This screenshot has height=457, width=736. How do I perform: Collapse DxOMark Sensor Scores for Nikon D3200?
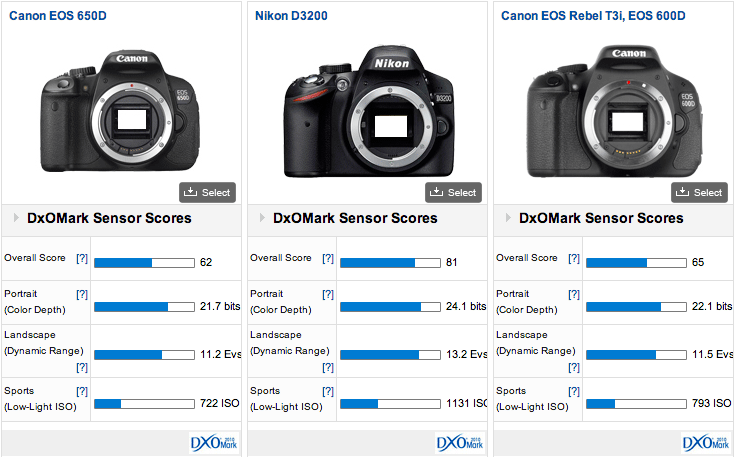pyautogui.click(x=262, y=218)
